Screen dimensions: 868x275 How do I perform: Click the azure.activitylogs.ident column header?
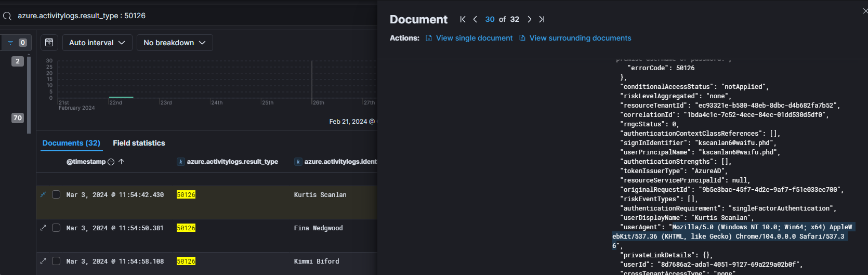tap(340, 162)
